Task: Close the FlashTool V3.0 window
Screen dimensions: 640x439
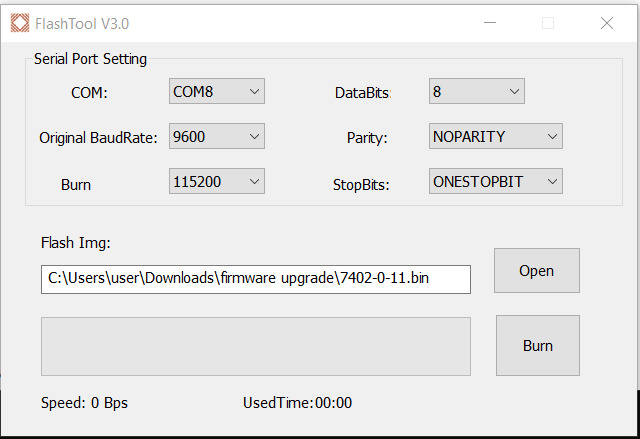Action: (x=607, y=22)
